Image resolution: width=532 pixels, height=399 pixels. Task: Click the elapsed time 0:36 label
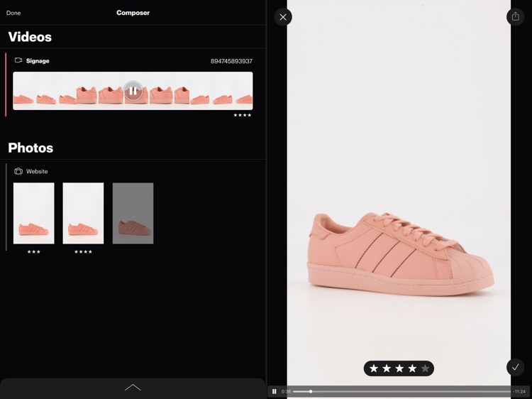pos(286,391)
